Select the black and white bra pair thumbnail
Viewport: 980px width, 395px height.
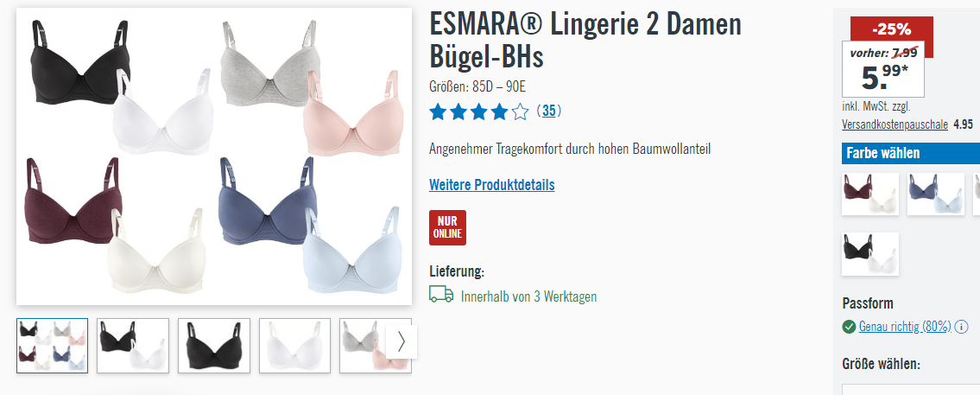(133, 346)
